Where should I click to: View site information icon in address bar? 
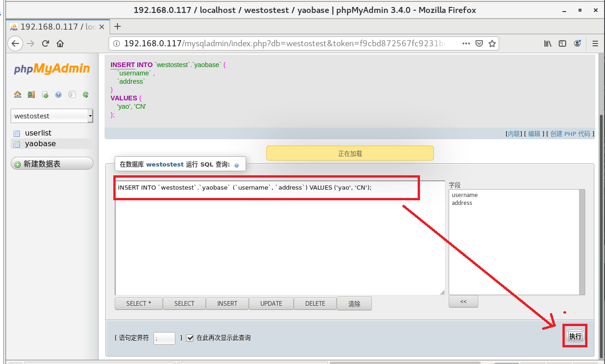(x=117, y=43)
